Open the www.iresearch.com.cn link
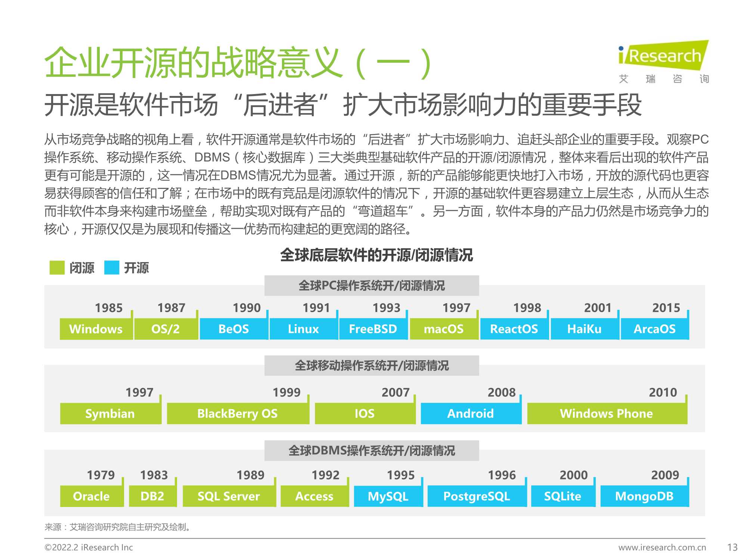 (662, 547)
